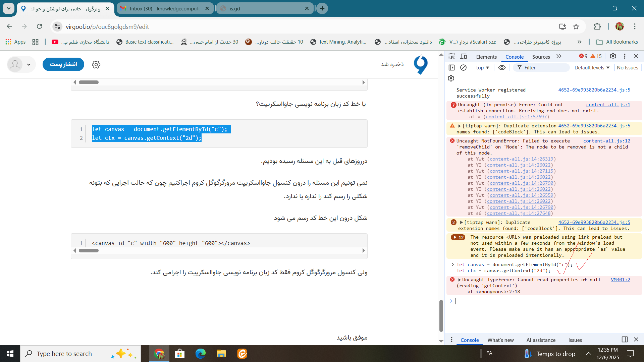644x362 pixels.
Task: Toggle device toolbar emulation icon
Action: tap(464, 56)
